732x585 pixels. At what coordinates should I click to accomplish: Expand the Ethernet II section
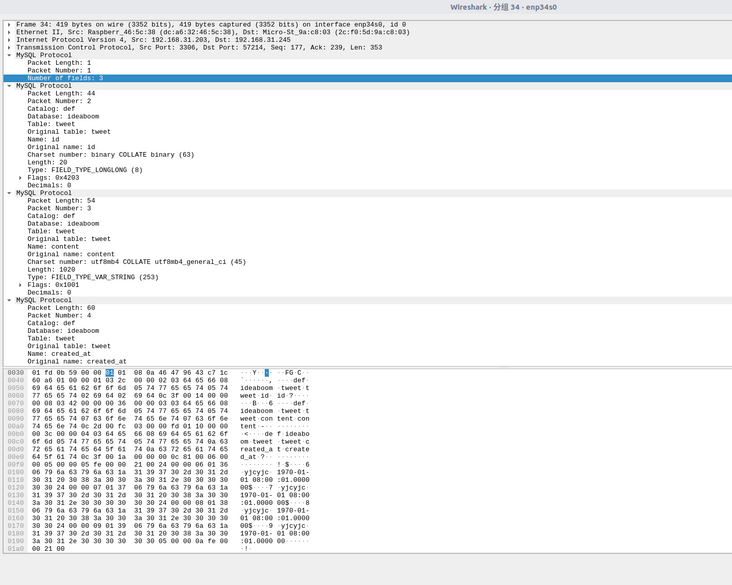tap(9, 32)
